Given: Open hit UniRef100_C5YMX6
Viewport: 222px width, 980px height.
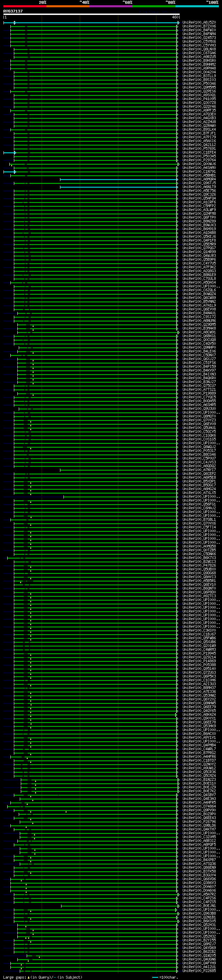Looking at the screenshot, I should tap(199, 41).
